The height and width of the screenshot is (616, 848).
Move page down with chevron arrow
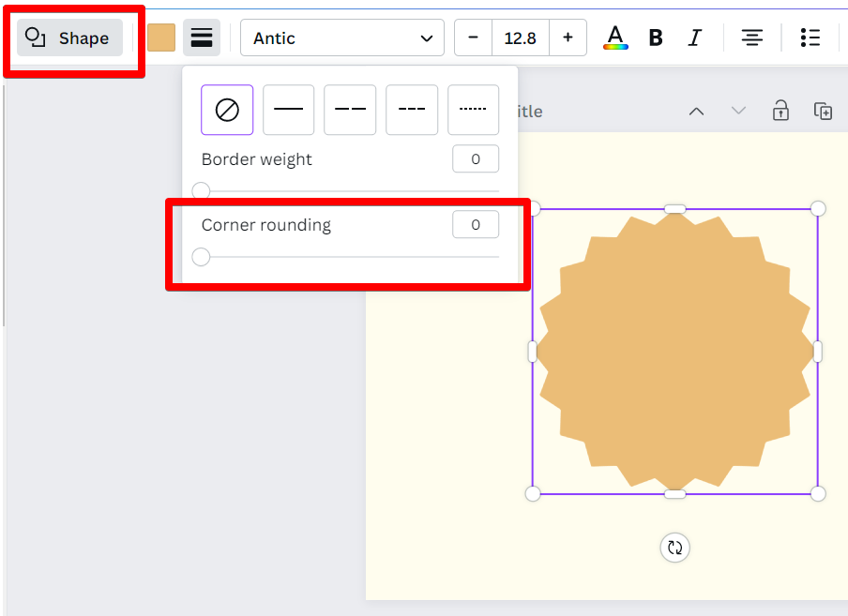point(738,111)
